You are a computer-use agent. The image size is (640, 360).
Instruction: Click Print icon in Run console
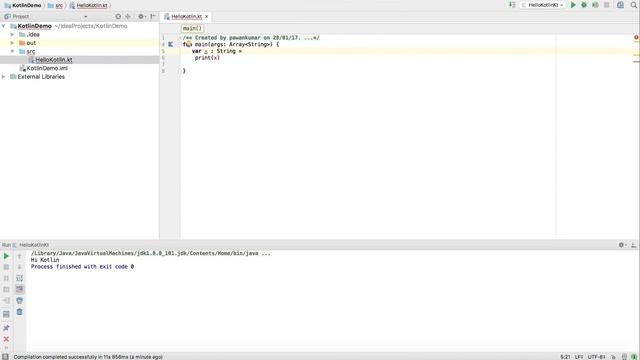point(20,300)
